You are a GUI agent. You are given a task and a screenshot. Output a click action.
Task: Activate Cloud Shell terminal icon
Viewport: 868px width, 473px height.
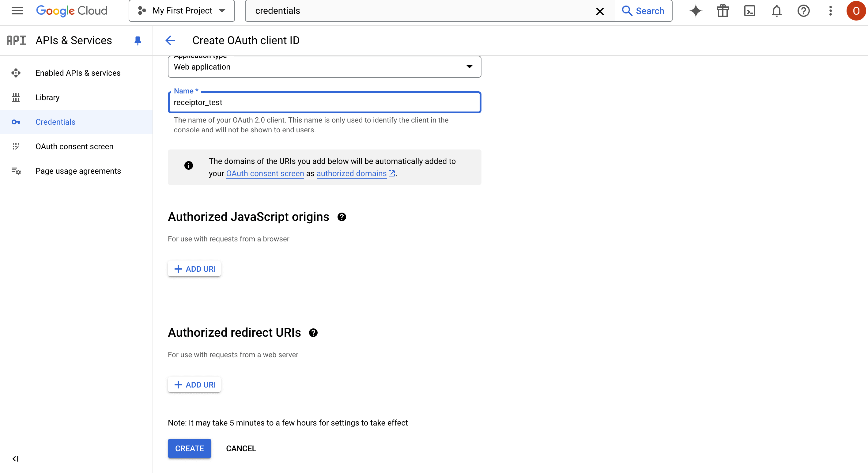coord(750,11)
